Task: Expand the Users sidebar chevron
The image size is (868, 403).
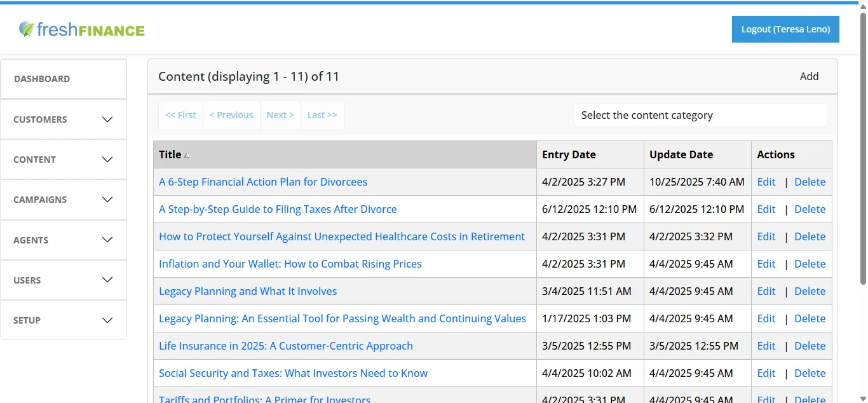Action: (x=107, y=280)
